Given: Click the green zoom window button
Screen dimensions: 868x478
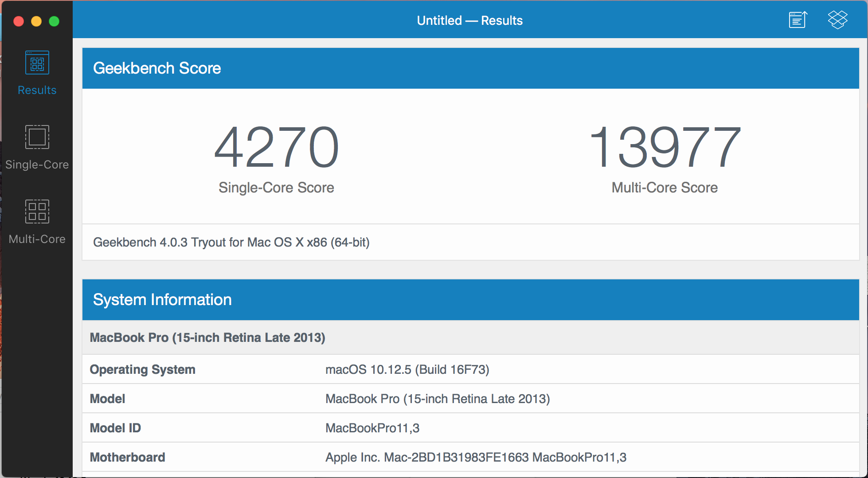Looking at the screenshot, I should (54, 21).
